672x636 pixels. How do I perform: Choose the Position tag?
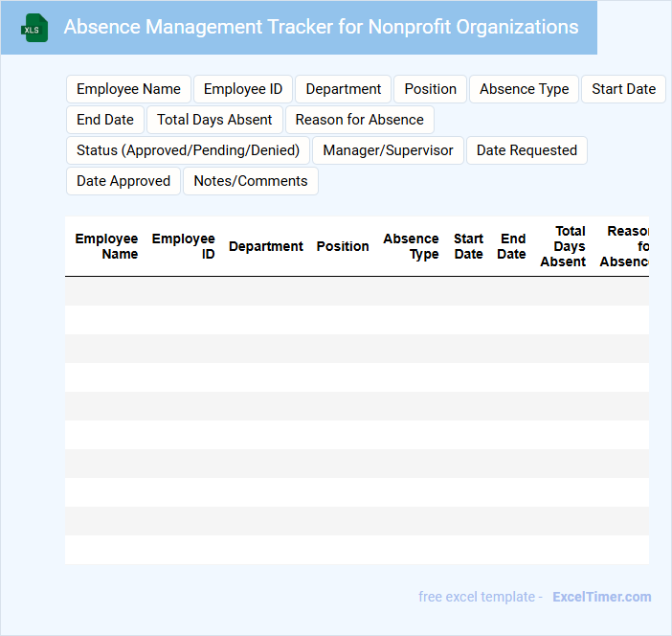click(x=430, y=89)
